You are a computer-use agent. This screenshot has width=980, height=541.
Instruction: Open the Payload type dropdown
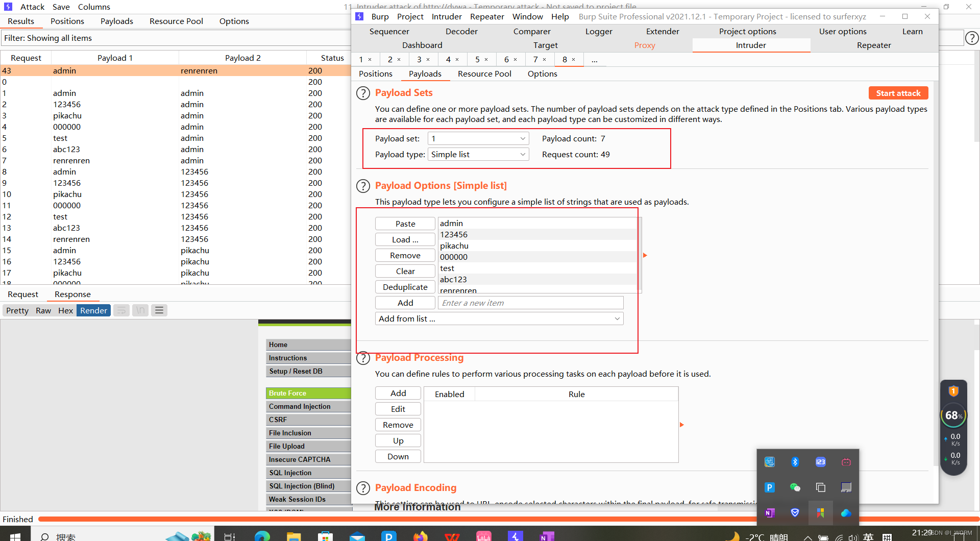478,155
